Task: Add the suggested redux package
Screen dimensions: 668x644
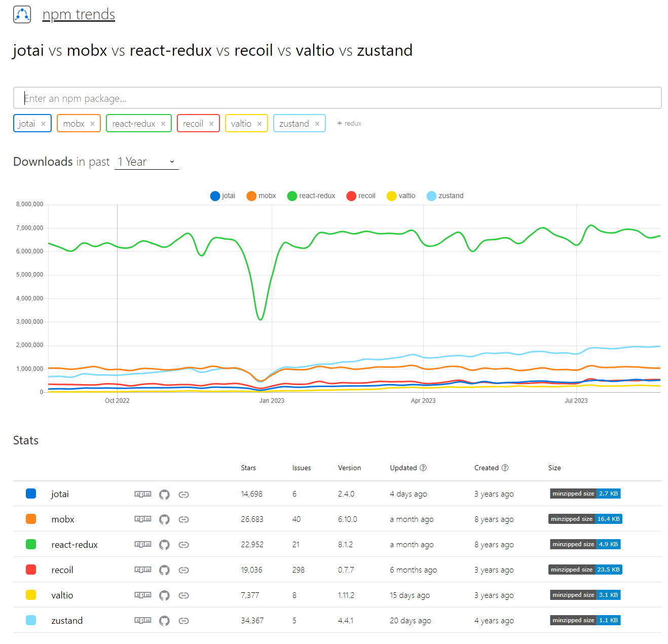Action: pos(349,124)
